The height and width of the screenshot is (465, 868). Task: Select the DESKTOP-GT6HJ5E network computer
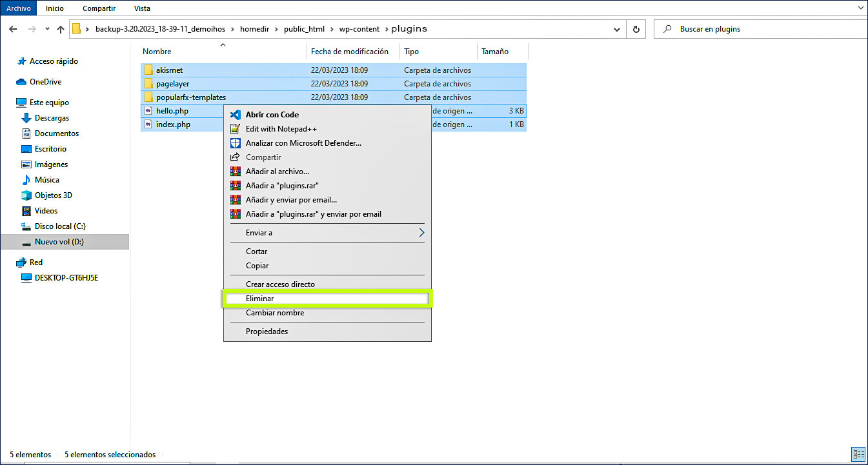pos(66,278)
